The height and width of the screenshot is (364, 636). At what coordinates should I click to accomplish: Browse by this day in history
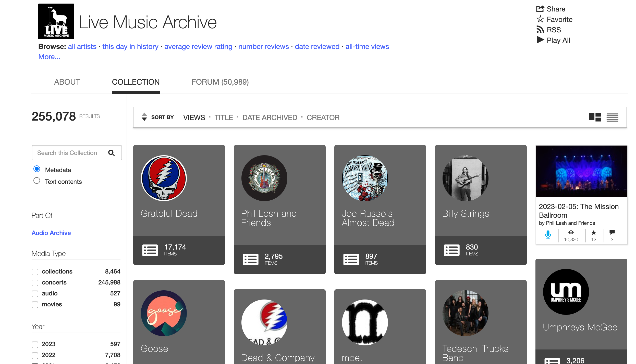coord(130,47)
